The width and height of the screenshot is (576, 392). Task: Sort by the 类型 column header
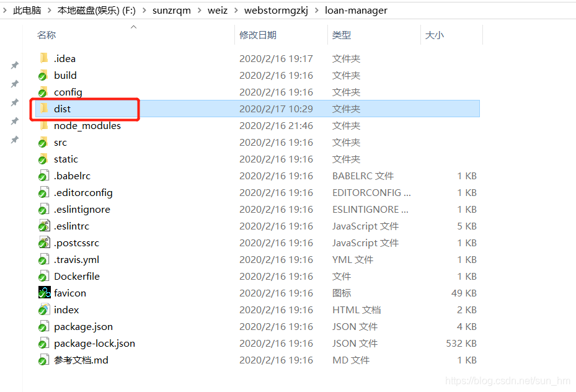pyautogui.click(x=341, y=35)
